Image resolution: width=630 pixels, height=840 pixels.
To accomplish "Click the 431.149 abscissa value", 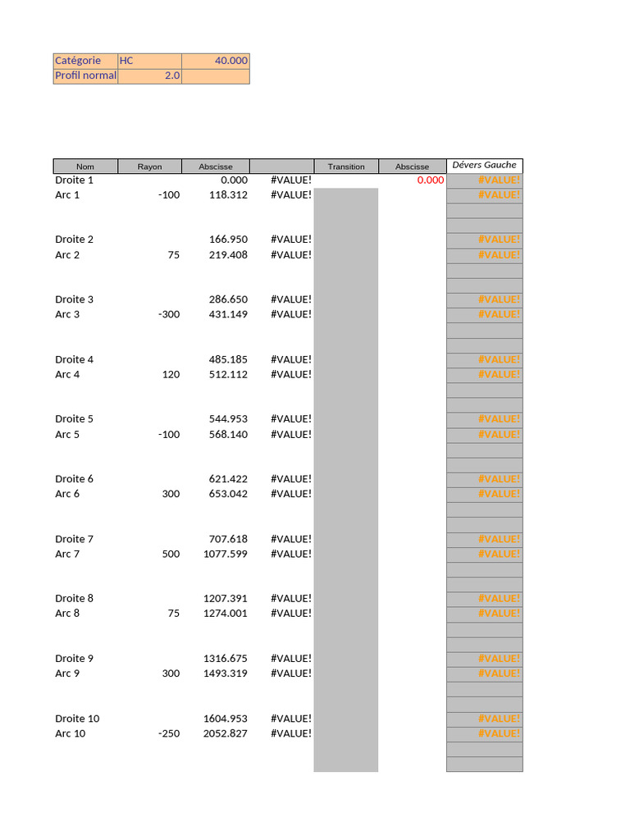I will pos(228,314).
